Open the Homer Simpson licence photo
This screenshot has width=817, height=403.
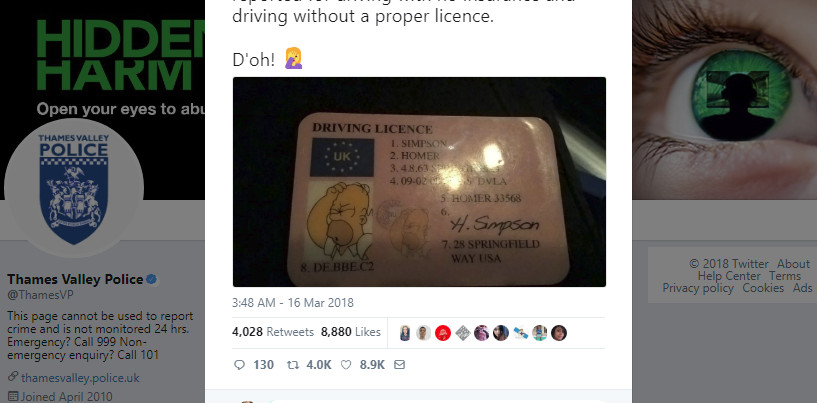(419, 182)
